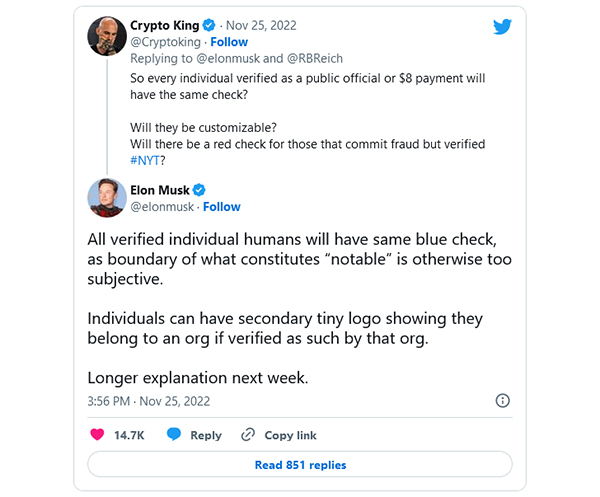
Task: Open Elon Musk's profile avatar
Action: 106,197
